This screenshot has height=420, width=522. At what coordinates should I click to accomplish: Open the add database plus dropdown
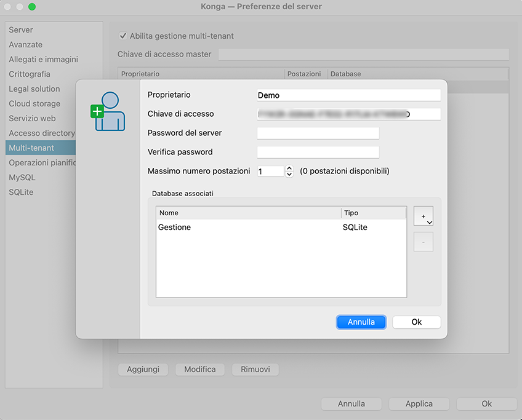[x=424, y=216]
